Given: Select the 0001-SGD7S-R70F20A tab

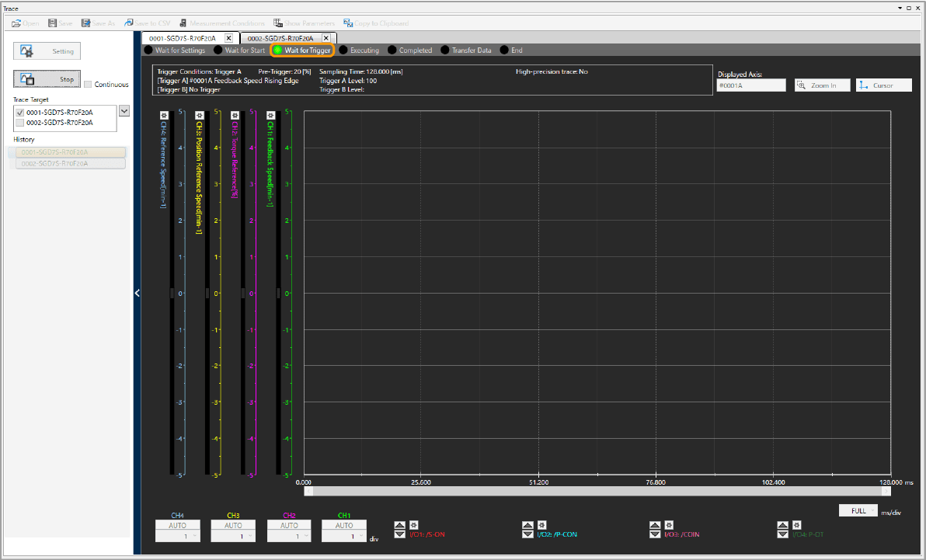Looking at the screenshot, I should pos(182,38).
